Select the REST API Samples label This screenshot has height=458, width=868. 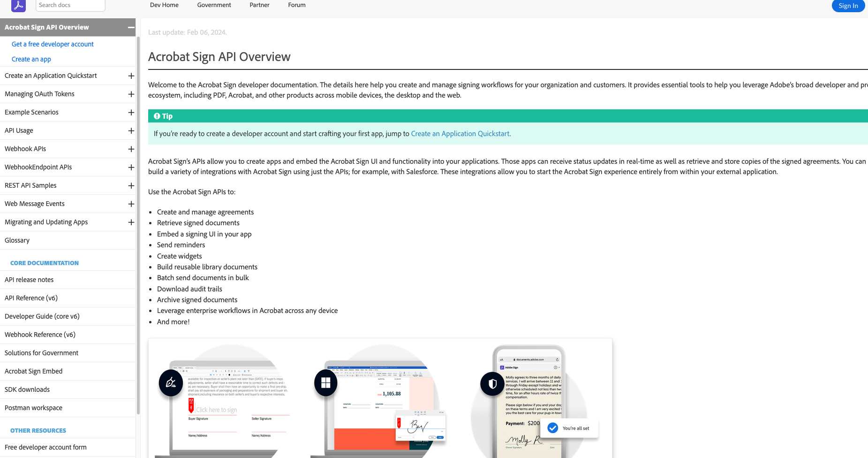tap(30, 185)
